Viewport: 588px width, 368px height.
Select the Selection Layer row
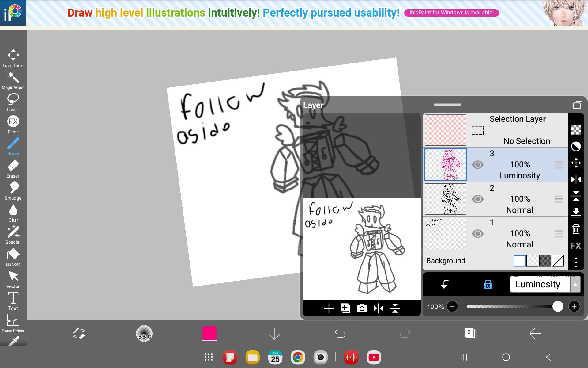496,130
